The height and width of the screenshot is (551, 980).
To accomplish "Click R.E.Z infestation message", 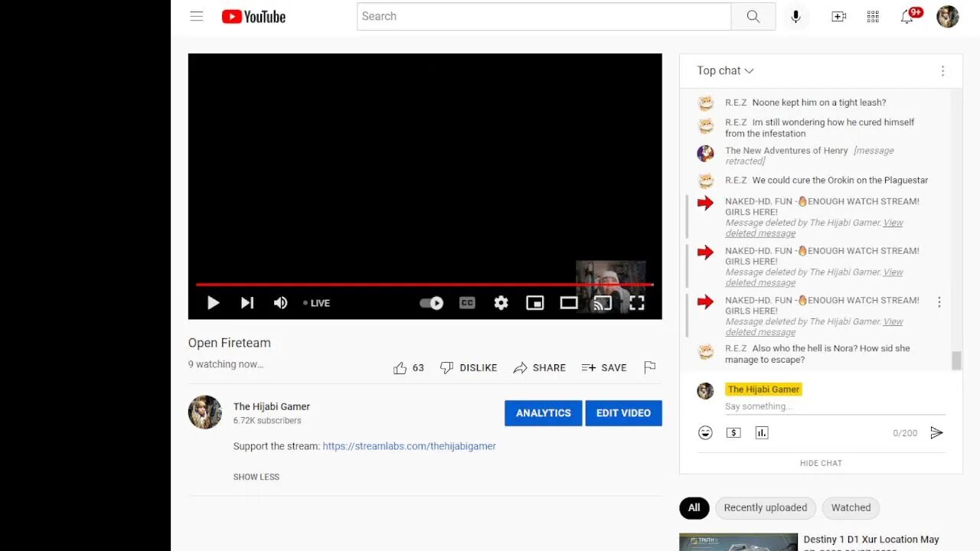I will (820, 128).
